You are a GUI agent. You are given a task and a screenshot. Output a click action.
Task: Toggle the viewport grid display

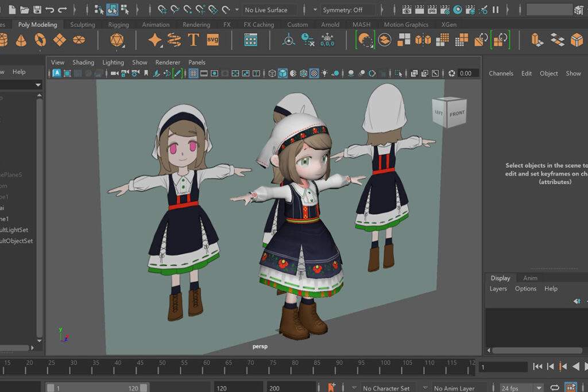pyautogui.click(x=194, y=73)
